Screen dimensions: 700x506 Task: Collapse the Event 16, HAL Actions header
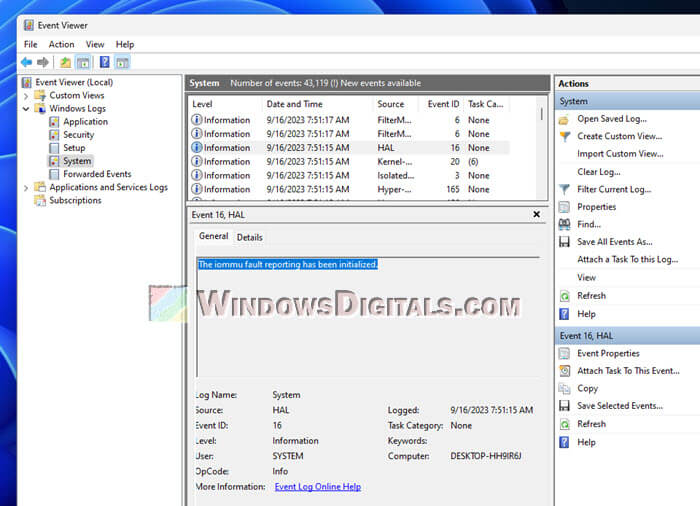click(x=627, y=336)
